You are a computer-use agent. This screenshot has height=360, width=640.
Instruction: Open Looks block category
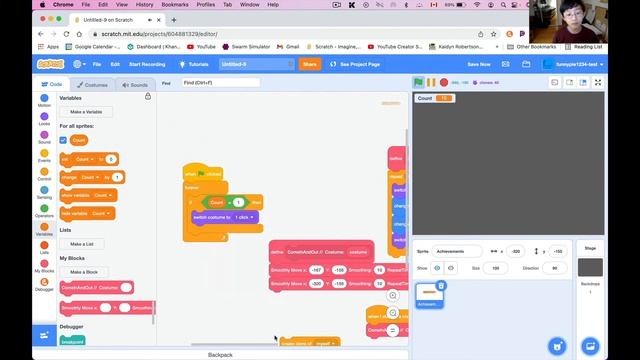pyautogui.click(x=44, y=119)
